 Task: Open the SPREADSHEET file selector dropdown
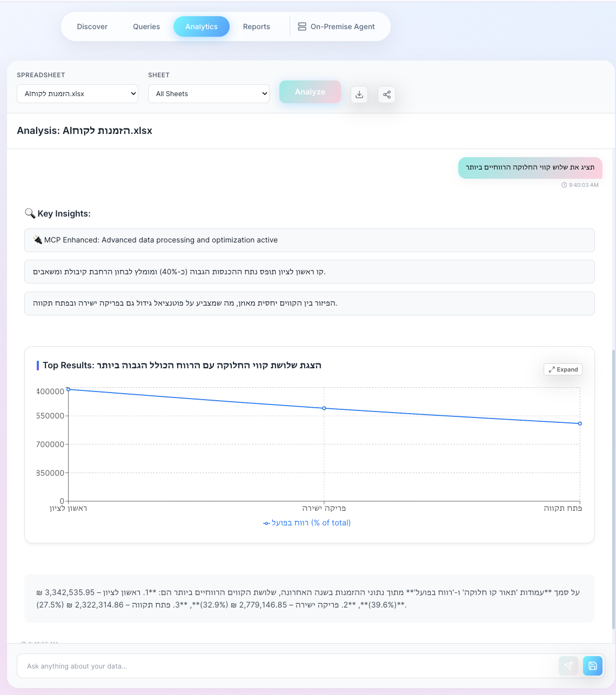[x=77, y=93]
